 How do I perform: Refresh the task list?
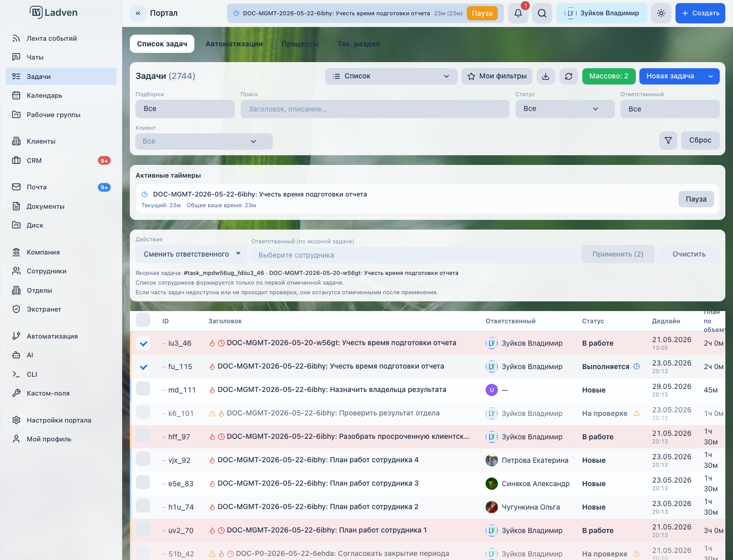point(569,76)
